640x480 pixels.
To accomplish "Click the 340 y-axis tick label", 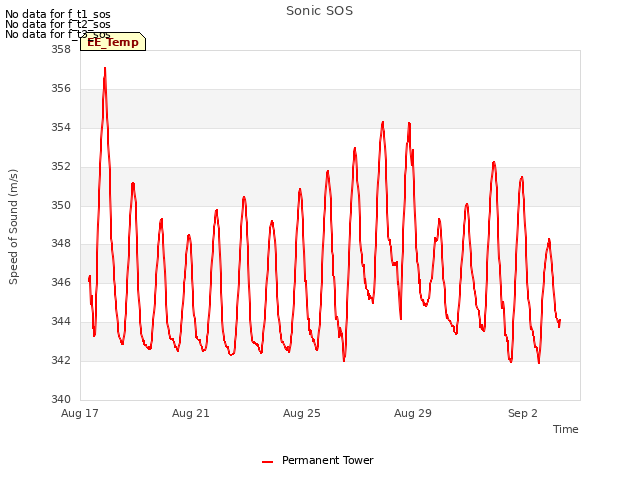I will coord(61,399).
